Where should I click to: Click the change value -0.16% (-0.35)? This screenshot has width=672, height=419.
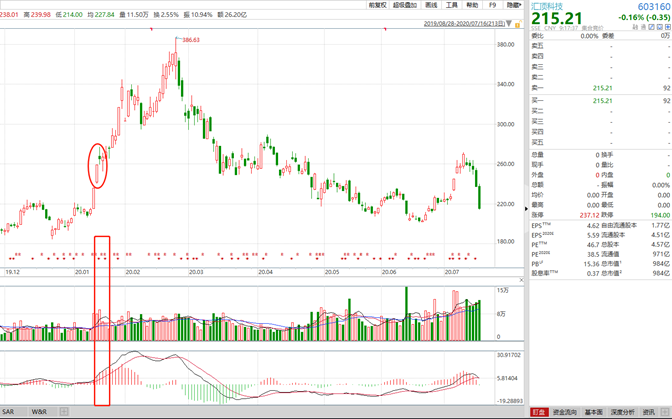[644, 18]
